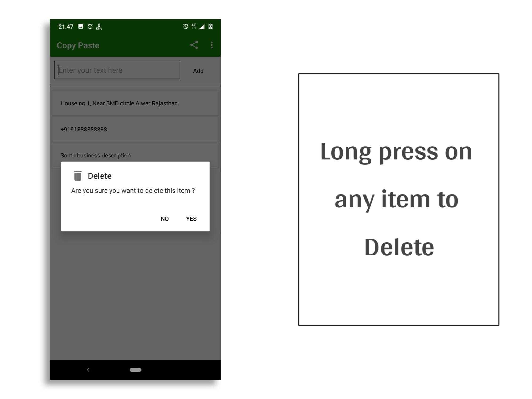Click the delete trash can icon
The width and height of the screenshot is (532, 399).
click(x=77, y=176)
